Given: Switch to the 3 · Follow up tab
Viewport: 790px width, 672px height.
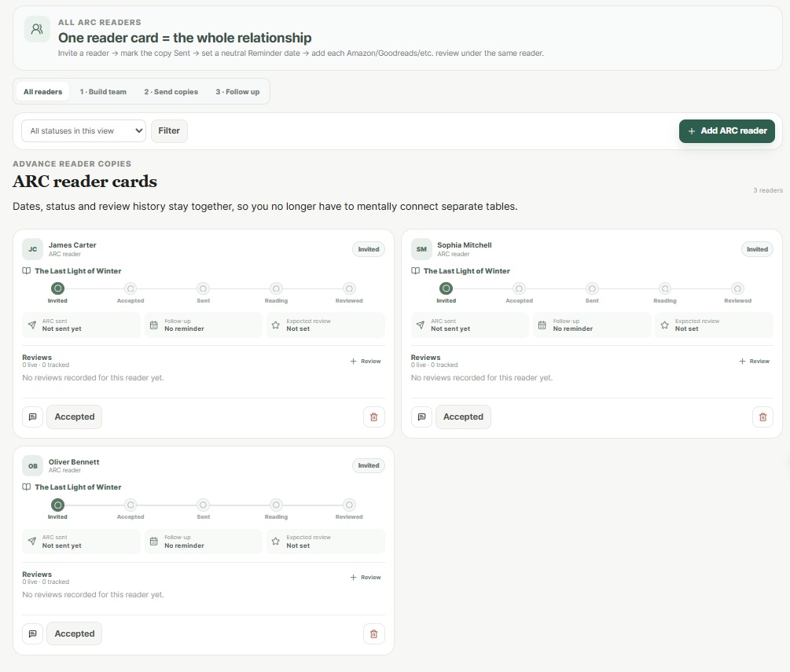Looking at the screenshot, I should tap(237, 92).
